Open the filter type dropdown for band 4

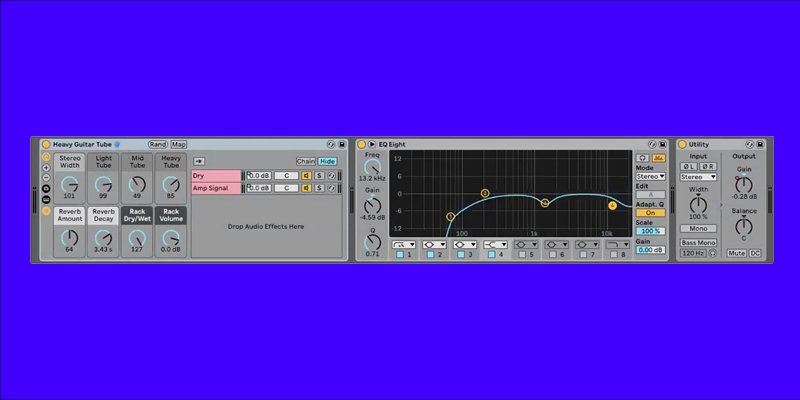click(x=495, y=245)
